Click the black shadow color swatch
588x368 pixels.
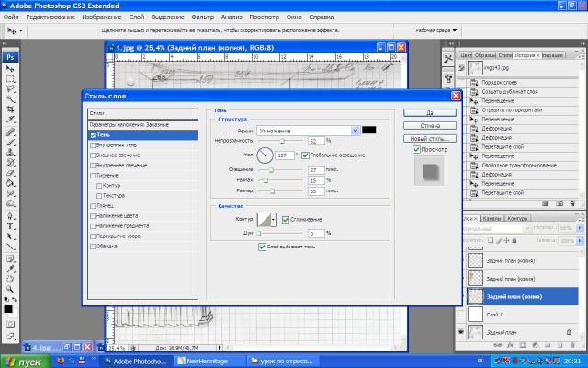click(x=369, y=130)
